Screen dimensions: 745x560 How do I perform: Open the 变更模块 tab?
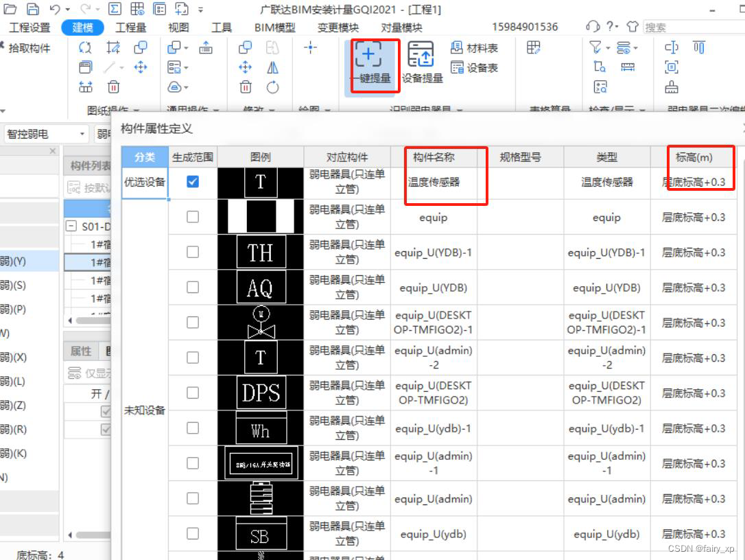pos(338,27)
